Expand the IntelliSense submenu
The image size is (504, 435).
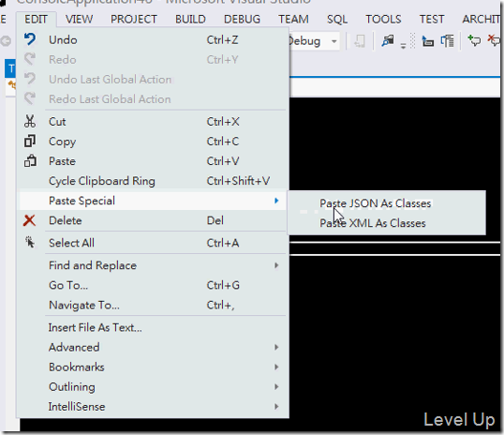(276, 407)
